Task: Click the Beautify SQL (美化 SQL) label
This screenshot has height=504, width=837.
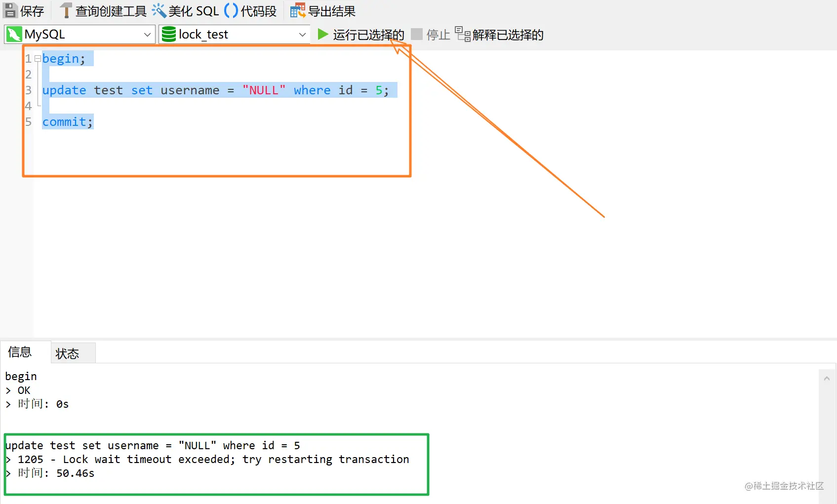Action: click(194, 11)
